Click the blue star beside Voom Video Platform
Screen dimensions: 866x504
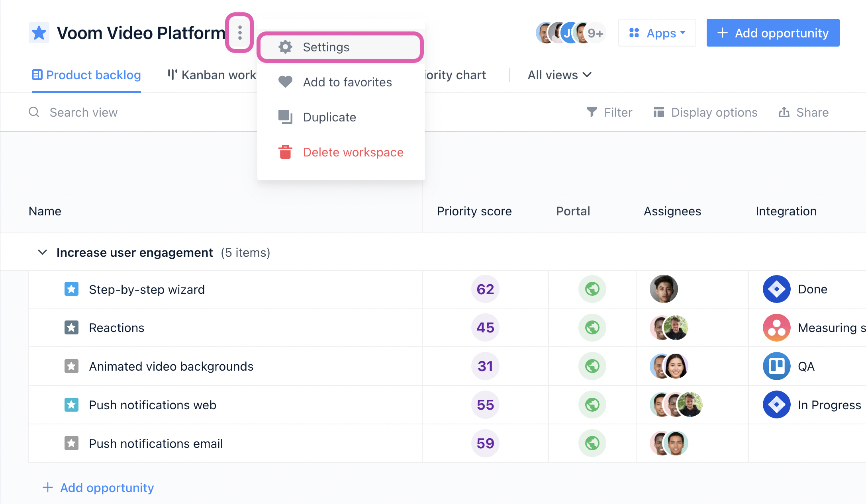tap(39, 33)
